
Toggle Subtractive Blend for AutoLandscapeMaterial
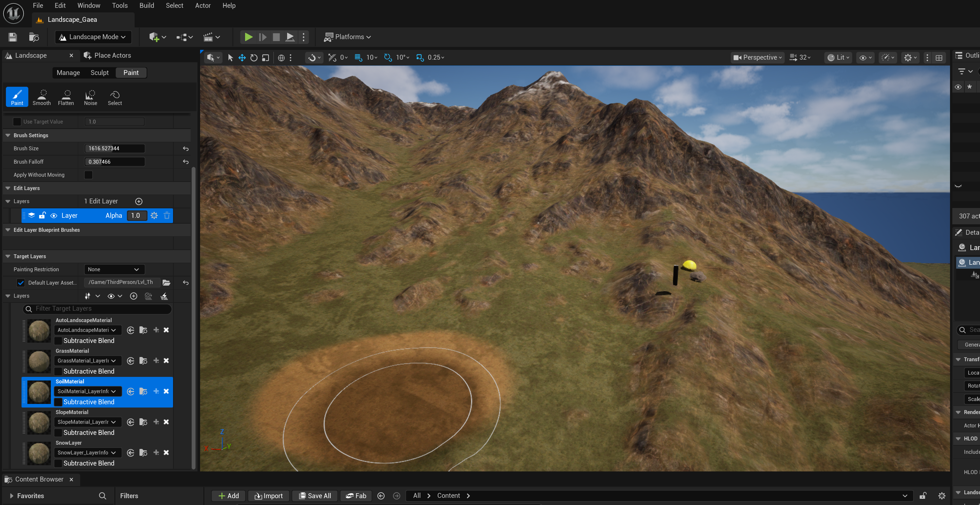tap(58, 341)
